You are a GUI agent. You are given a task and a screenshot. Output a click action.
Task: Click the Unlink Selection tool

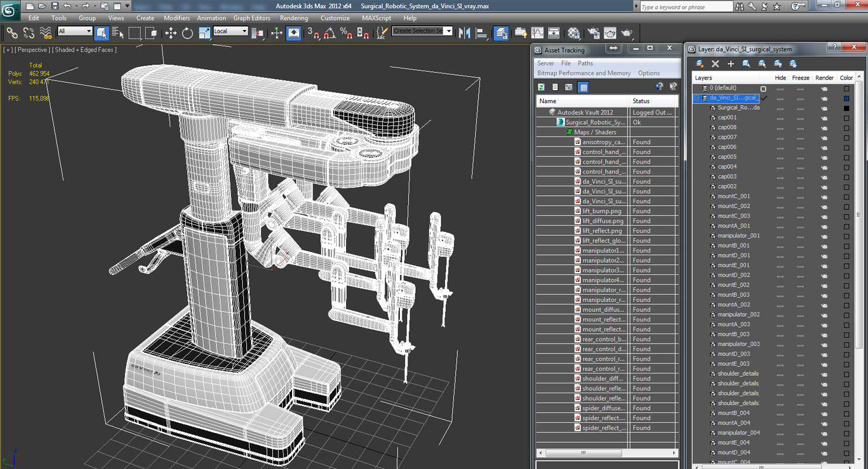pos(29,33)
